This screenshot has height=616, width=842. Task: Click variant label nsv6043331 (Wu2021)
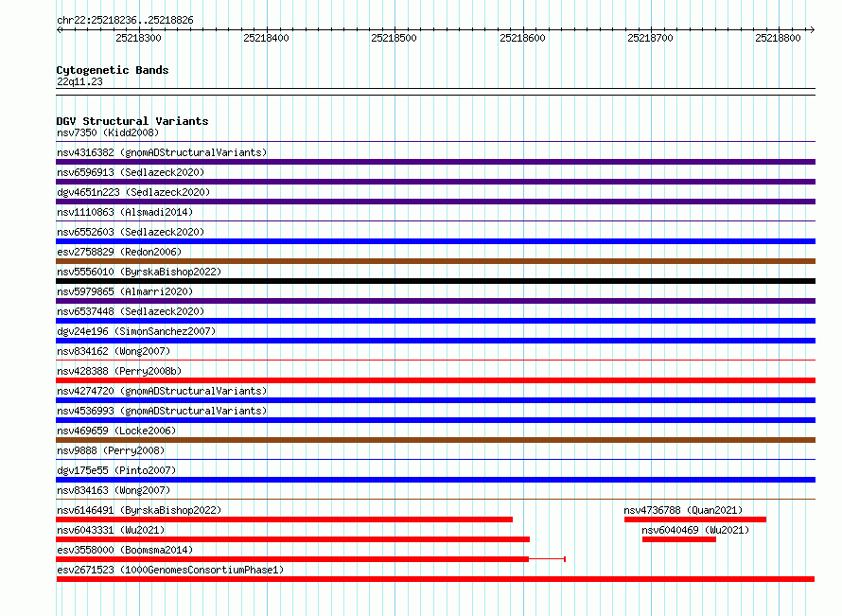[111, 530]
